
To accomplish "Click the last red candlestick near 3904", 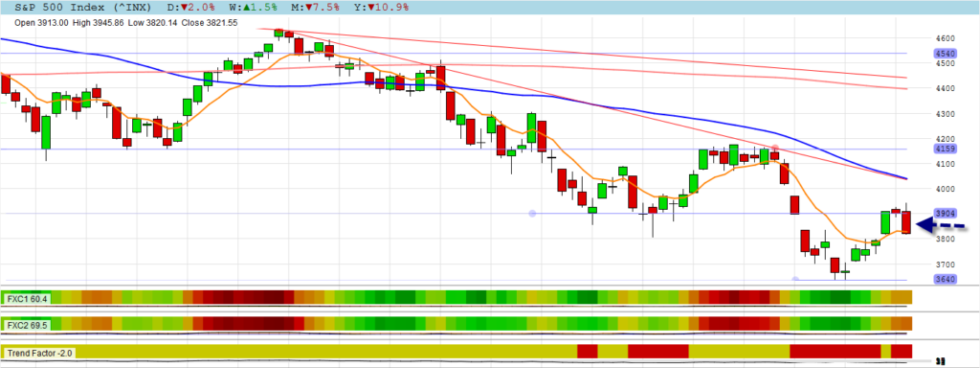I will coord(906,222).
